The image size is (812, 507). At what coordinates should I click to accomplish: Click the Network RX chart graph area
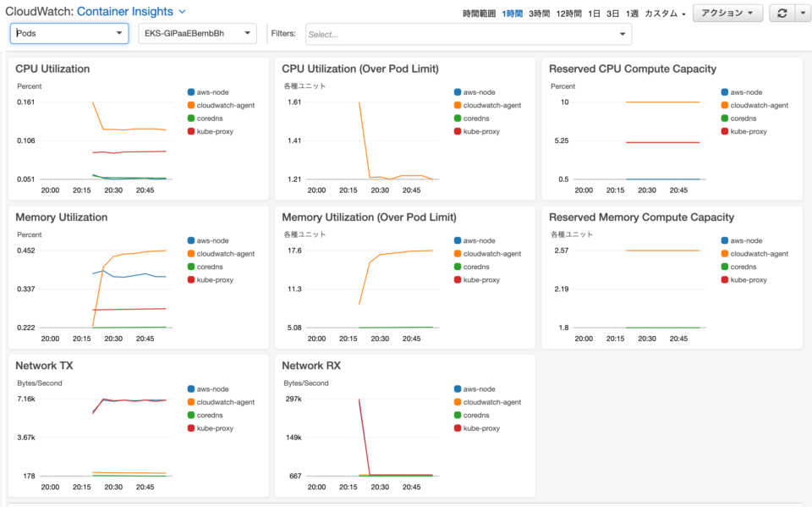[372, 438]
